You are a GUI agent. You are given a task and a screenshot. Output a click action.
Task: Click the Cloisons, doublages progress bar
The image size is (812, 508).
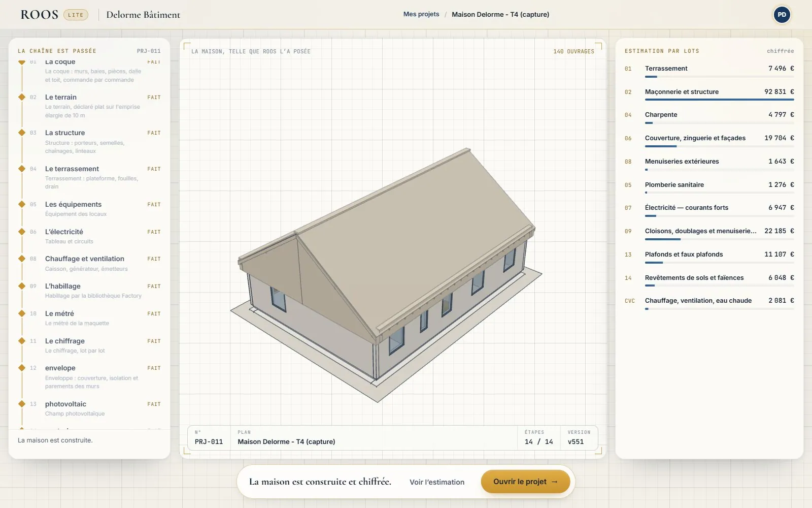click(720, 239)
